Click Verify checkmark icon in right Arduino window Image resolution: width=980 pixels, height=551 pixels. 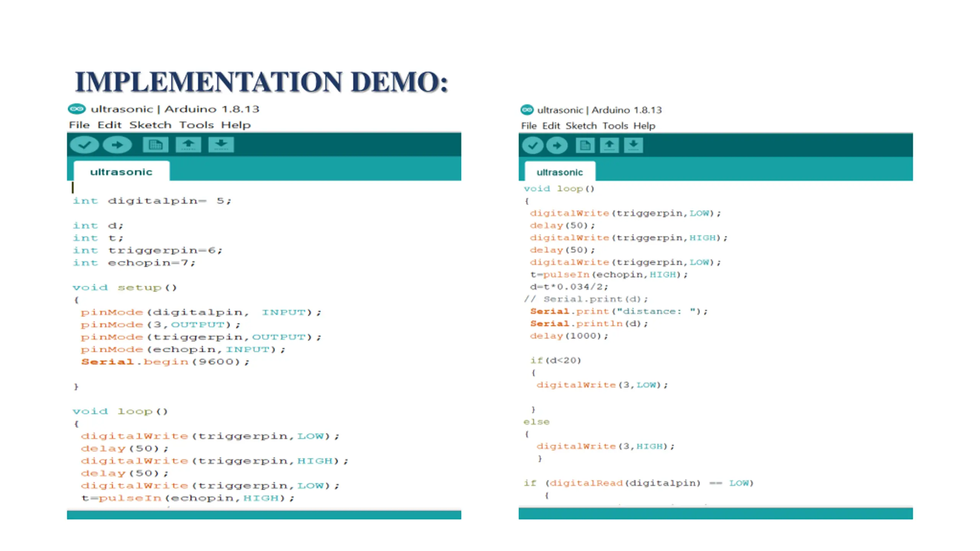pos(532,145)
